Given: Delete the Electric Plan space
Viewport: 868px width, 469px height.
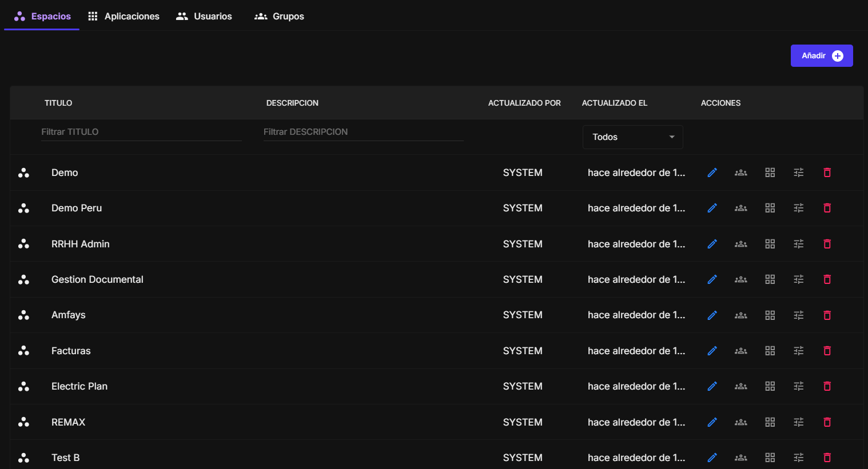Looking at the screenshot, I should pyautogui.click(x=827, y=386).
